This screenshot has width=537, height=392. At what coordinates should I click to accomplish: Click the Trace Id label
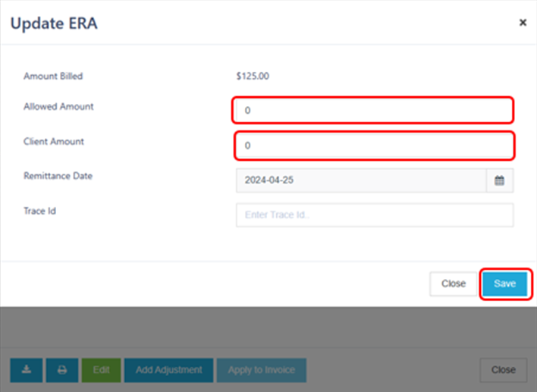pyautogui.click(x=40, y=211)
